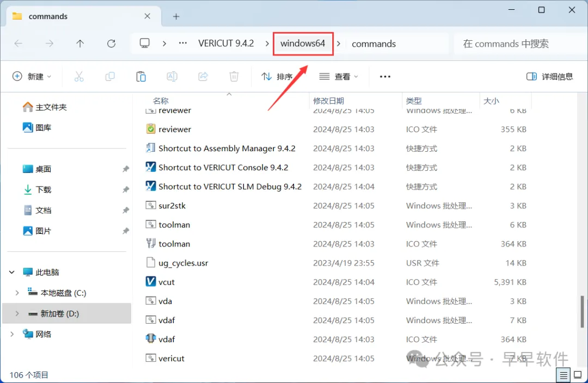Viewport: 588px width, 383px height.
Task: Click pin icon next to 下载
Action: (x=126, y=190)
